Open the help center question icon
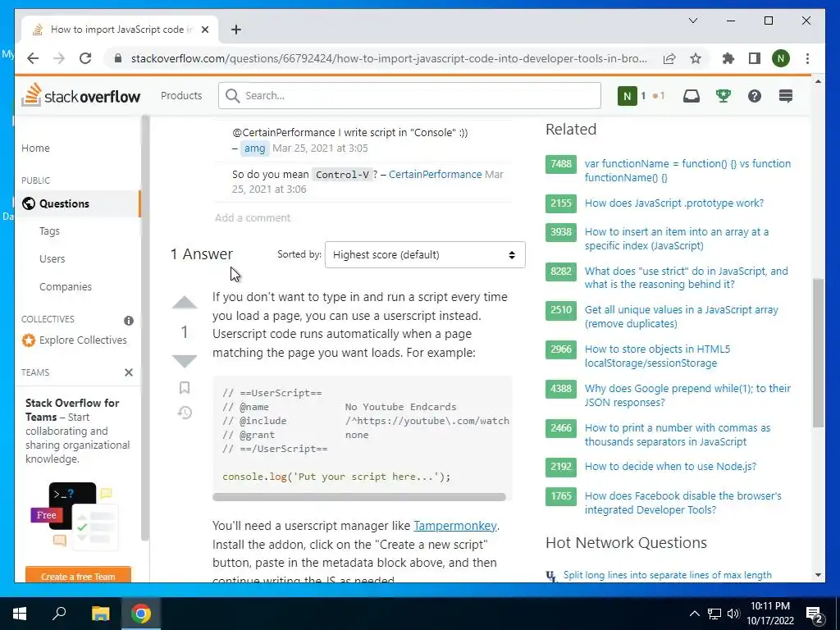The image size is (840, 630). point(755,96)
